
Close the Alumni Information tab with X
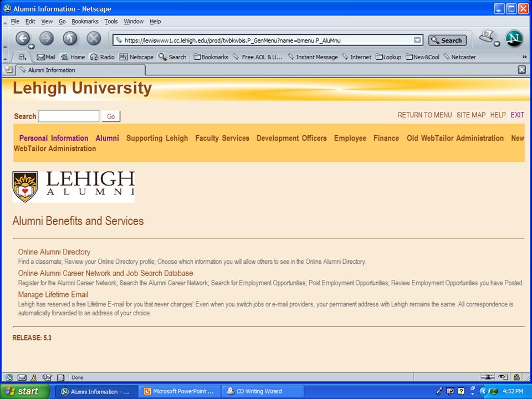coord(522,70)
